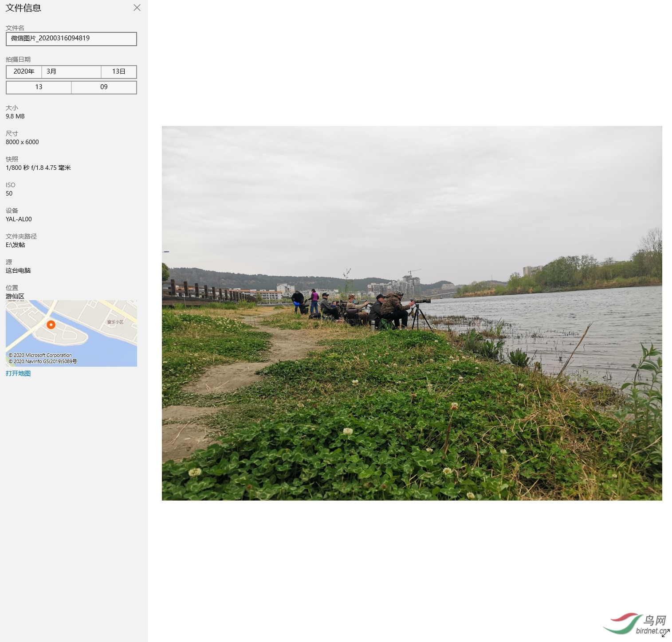This screenshot has height=642, width=672.
Task: Close the 文件信息 panel
Action: (x=137, y=8)
